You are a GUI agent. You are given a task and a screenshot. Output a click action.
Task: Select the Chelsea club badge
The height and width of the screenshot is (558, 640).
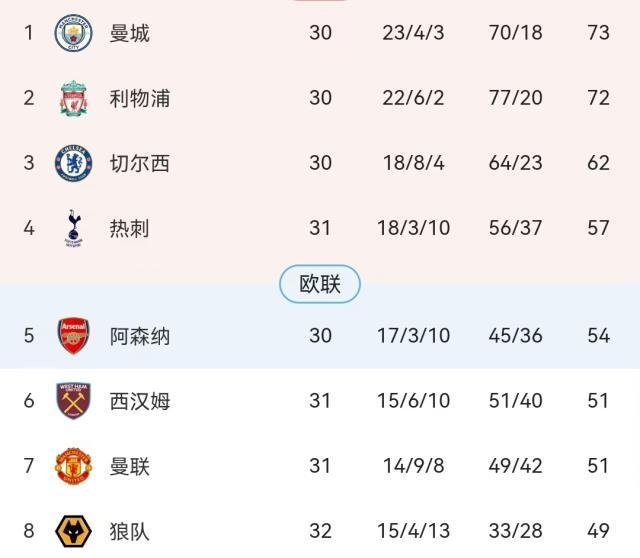point(73,163)
